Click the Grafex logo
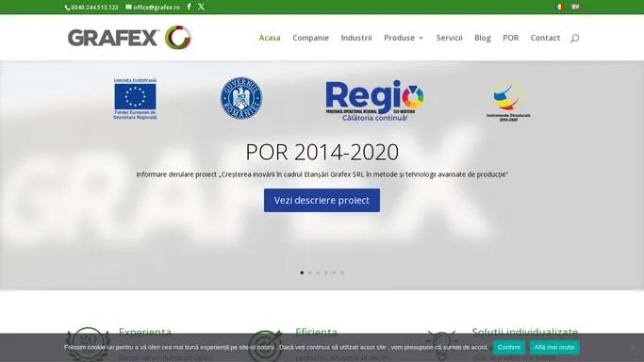Viewport: 644px width, 362px height. click(129, 38)
